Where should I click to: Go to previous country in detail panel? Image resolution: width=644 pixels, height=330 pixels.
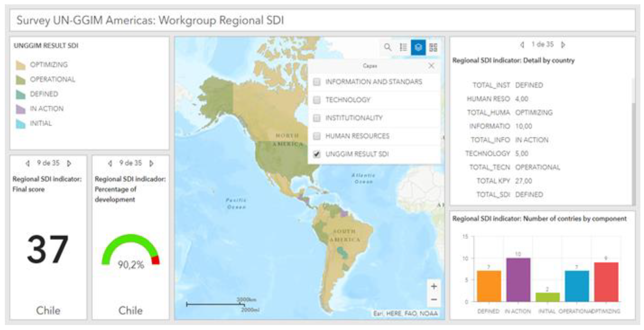(522, 45)
